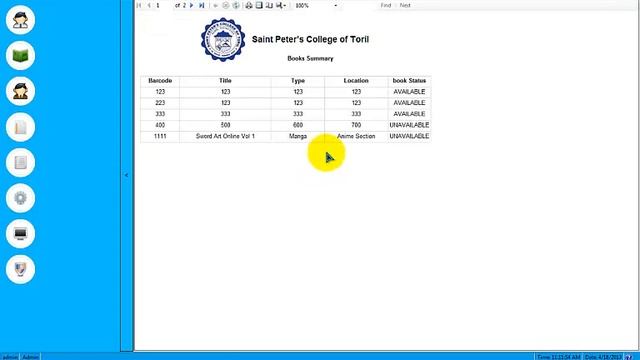
Task: Click the refresh report icon
Action: [236, 5]
